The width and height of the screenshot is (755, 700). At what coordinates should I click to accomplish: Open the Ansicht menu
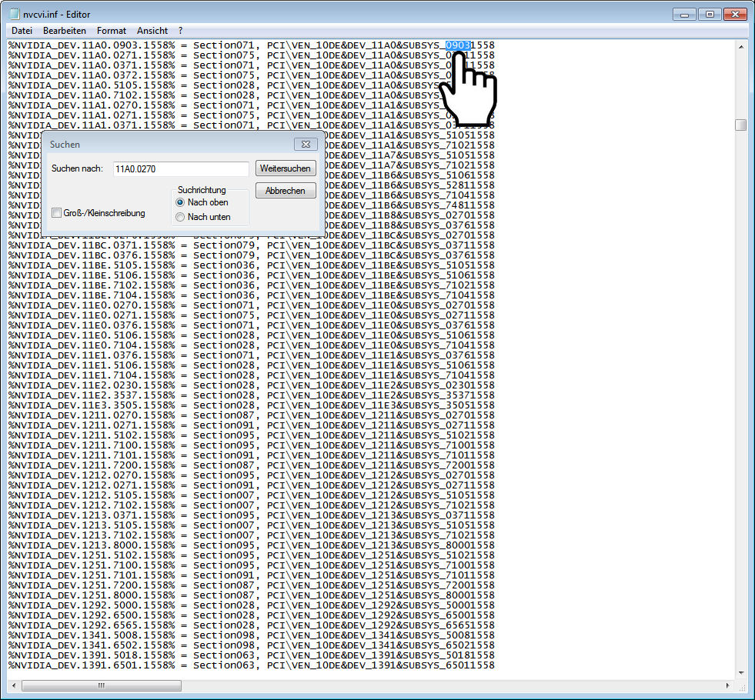152,30
